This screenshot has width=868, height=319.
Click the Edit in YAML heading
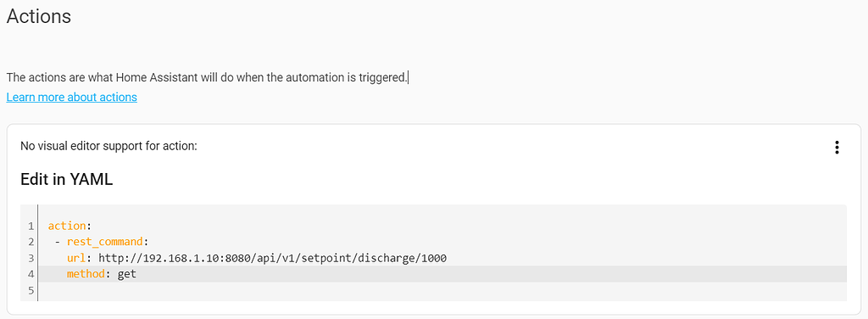[66, 180]
